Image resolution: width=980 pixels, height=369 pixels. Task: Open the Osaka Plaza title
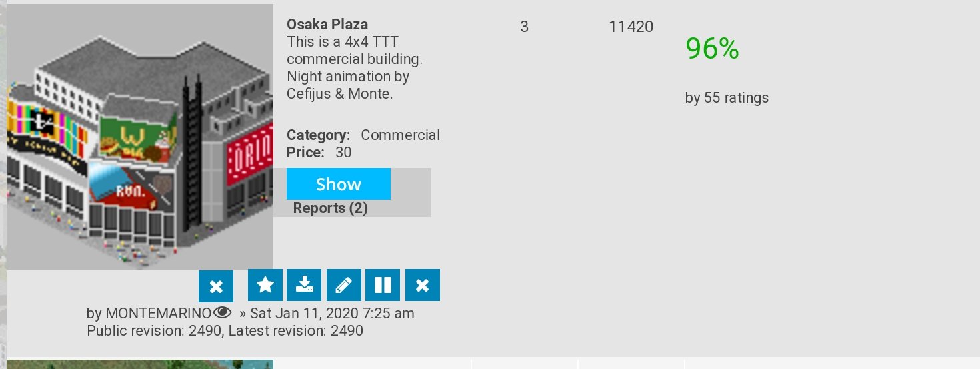click(327, 24)
